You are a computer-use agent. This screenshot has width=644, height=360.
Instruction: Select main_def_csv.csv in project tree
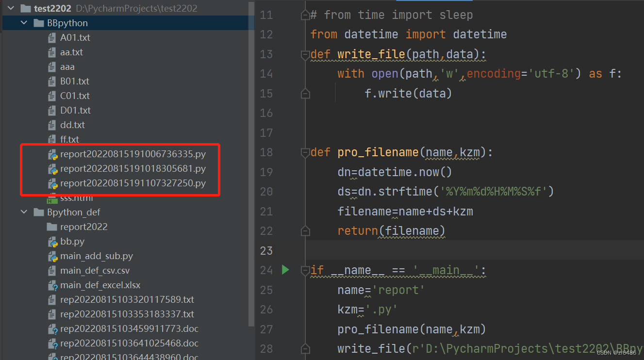coord(95,270)
